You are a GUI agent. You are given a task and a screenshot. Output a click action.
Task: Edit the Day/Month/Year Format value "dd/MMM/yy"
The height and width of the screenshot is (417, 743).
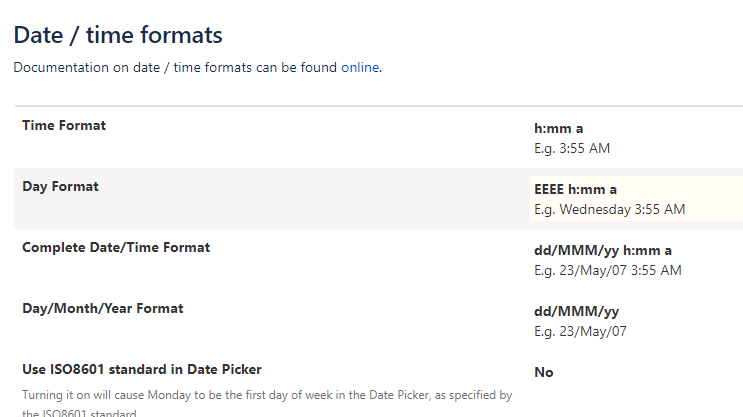(576, 311)
